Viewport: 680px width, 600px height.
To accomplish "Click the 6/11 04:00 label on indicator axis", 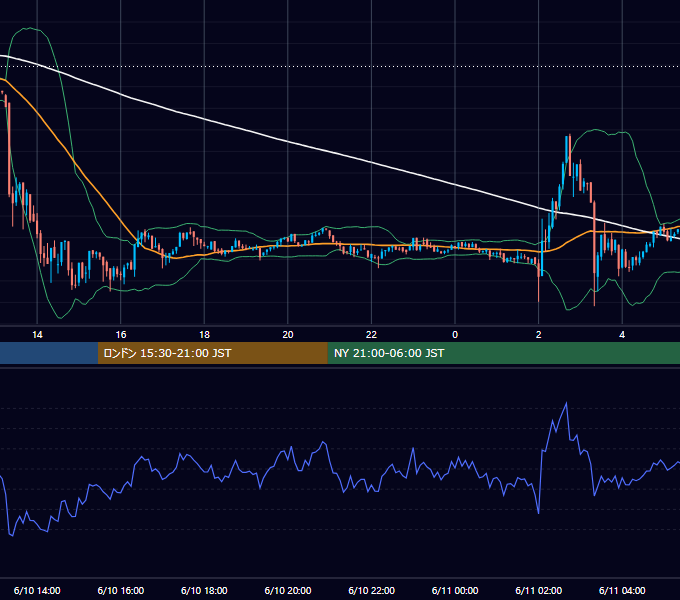I will pos(622,590).
